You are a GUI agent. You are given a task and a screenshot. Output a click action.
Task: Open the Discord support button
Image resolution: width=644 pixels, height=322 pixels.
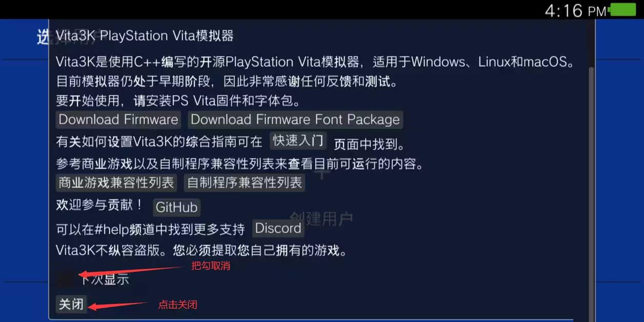click(278, 228)
